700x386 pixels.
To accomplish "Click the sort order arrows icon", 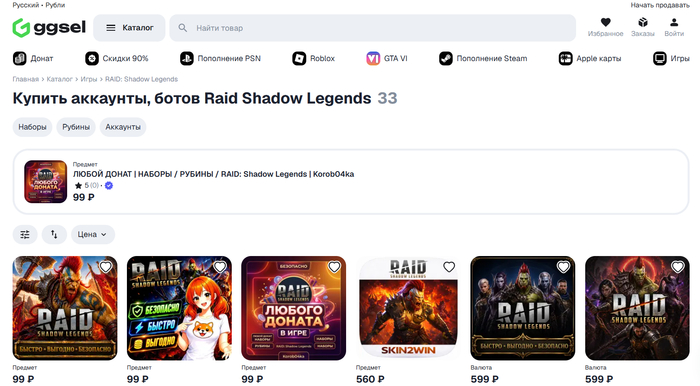I will pos(54,234).
